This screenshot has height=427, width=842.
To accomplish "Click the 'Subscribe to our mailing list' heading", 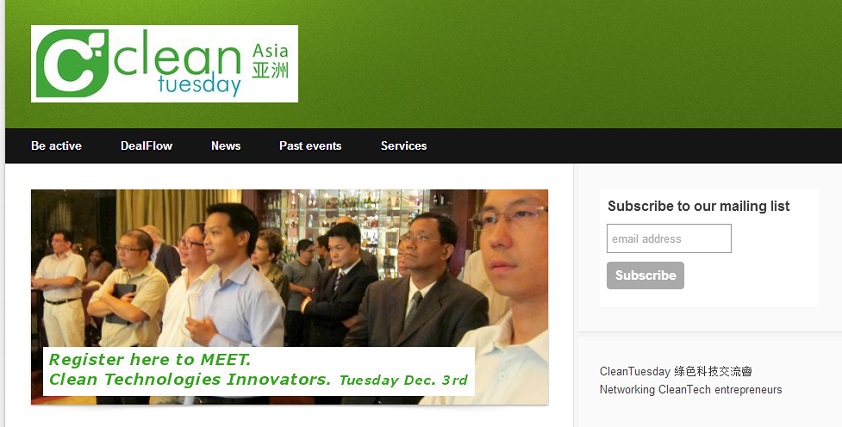I will point(698,206).
